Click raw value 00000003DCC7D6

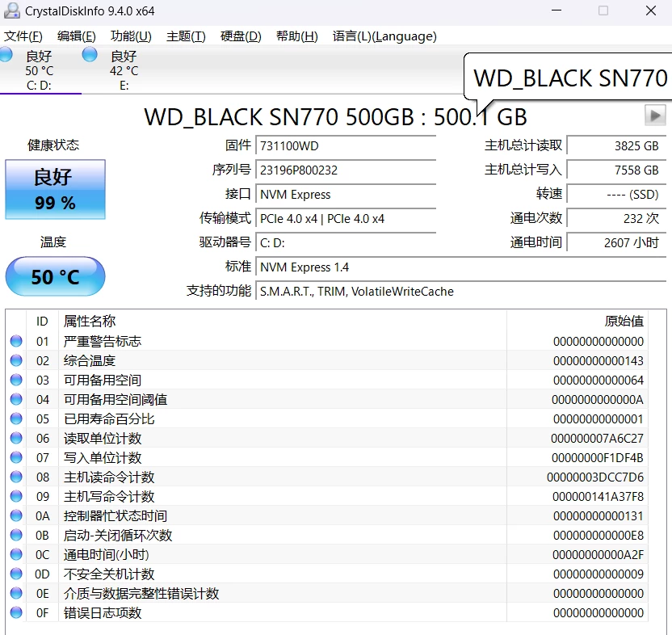tap(595, 477)
